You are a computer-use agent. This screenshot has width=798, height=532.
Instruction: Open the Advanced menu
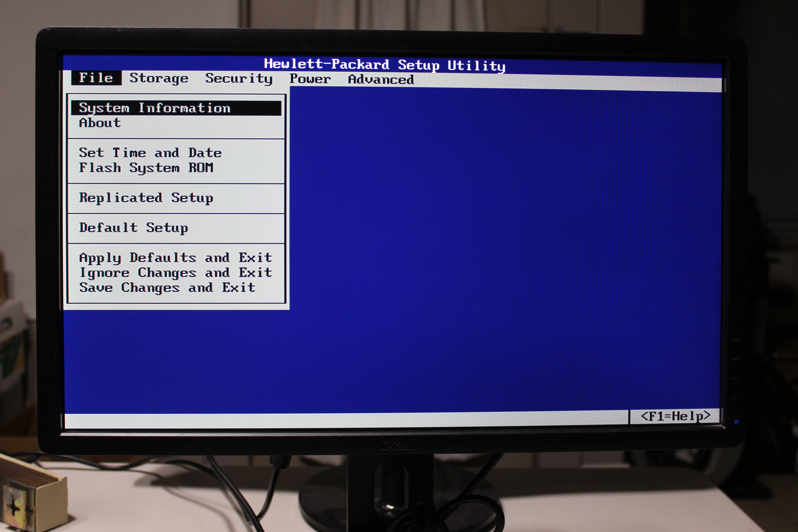pyautogui.click(x=381, y=79)
